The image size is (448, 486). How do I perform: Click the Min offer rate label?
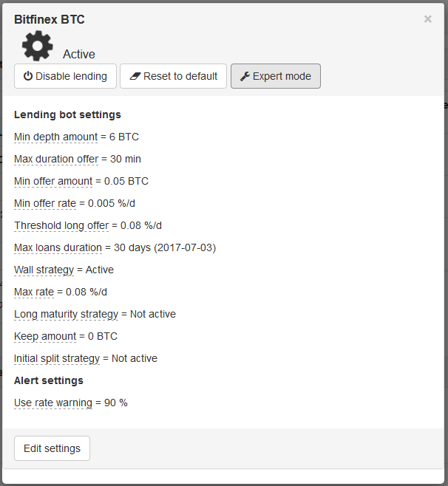coord(45,203)
